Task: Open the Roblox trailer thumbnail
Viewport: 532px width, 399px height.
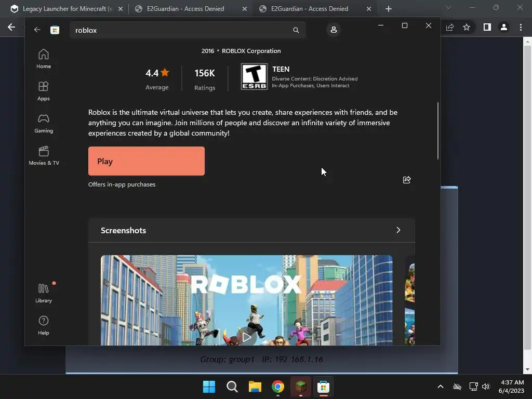Action: [x=247, y=300]
